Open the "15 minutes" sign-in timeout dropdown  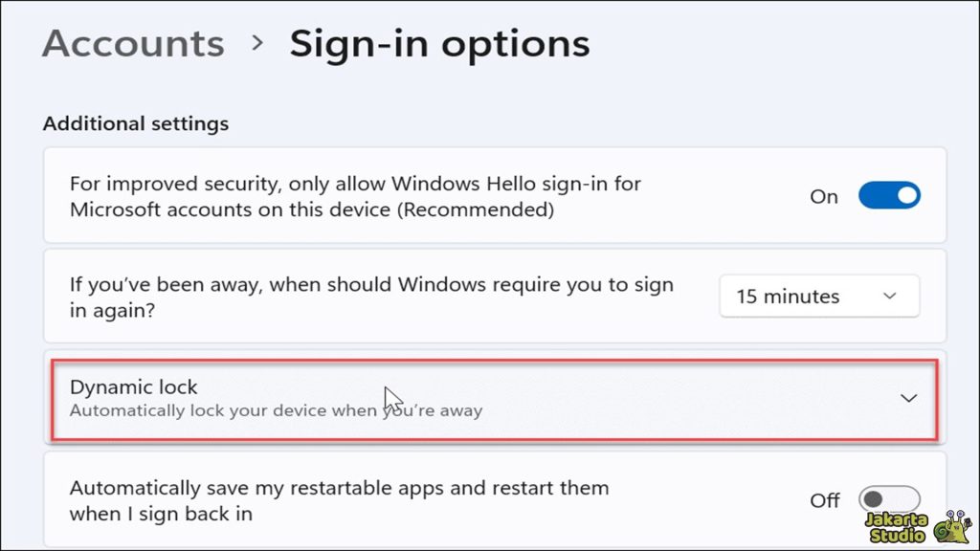pyautogui.click(x=818, y=296)
